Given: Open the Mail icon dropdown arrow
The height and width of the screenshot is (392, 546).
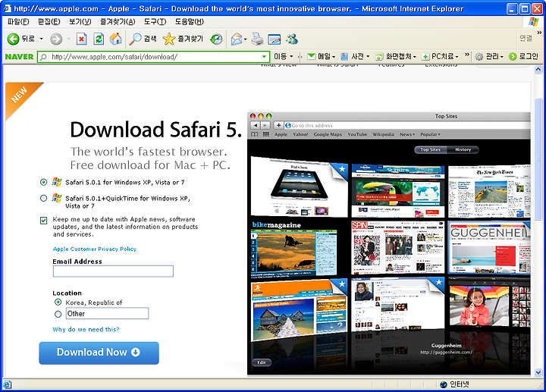Looking at the screenshot, I should point(245,39).
